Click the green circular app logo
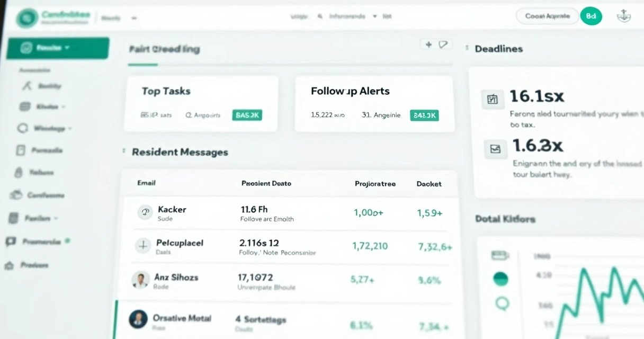 pyautogui.click(x=26, y=18)
